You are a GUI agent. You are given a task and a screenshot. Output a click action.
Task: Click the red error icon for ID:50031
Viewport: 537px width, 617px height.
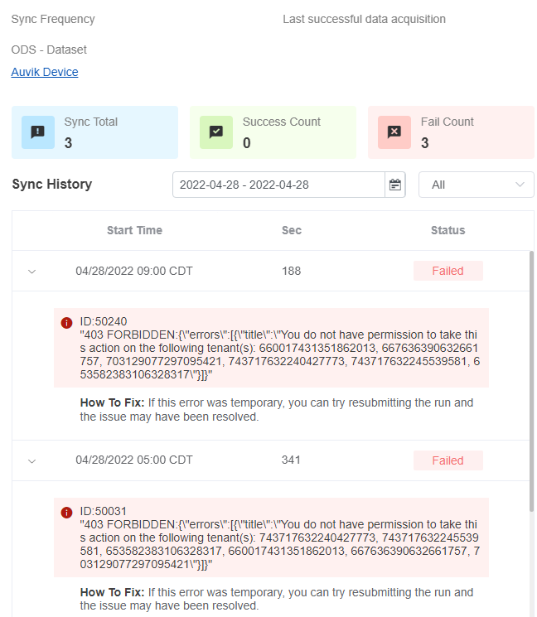click(x=66, y=512)
